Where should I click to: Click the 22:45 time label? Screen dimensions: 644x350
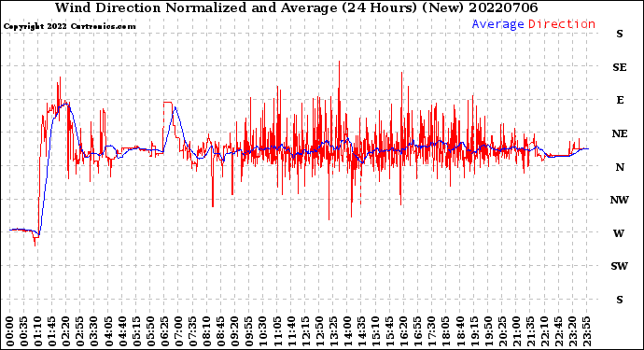click(558, 331)
